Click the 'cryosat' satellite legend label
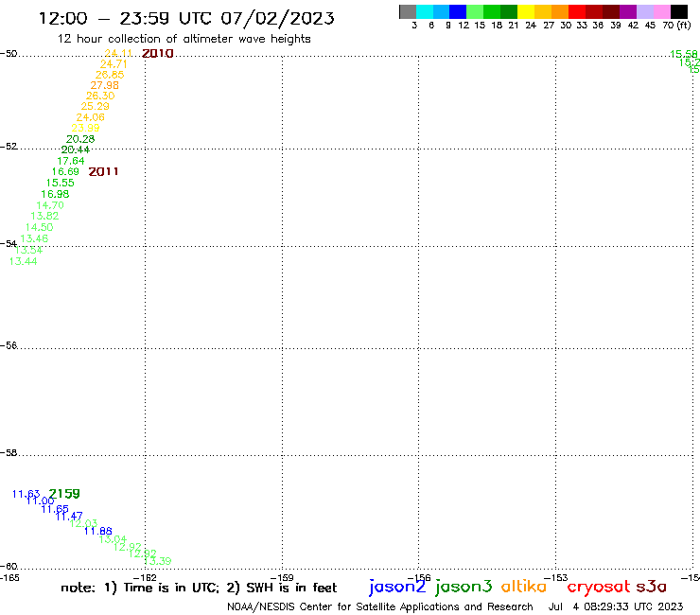The image size is (700, 615). coord(598,588)
